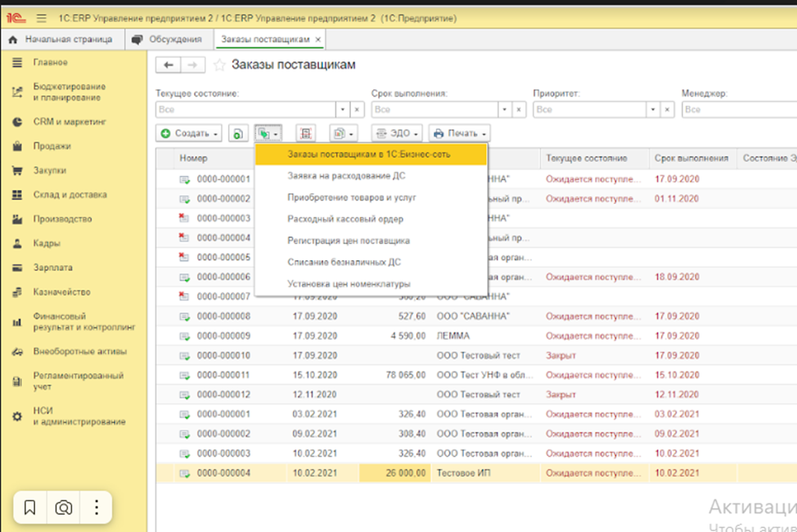Click the bookmark icon in floating panel
Image resolution: width=797 pixels, height=532 pixels.
click(x=30, y=507)
